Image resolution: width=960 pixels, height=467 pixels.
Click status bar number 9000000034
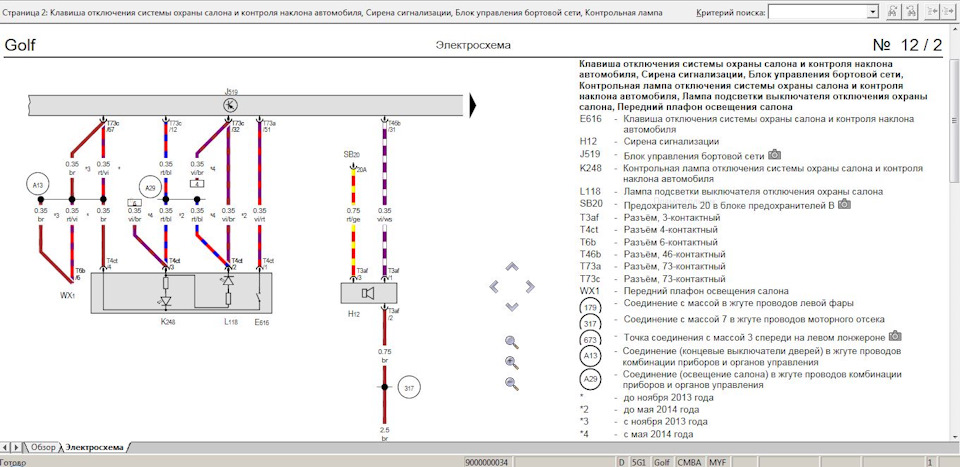[487, 462]
